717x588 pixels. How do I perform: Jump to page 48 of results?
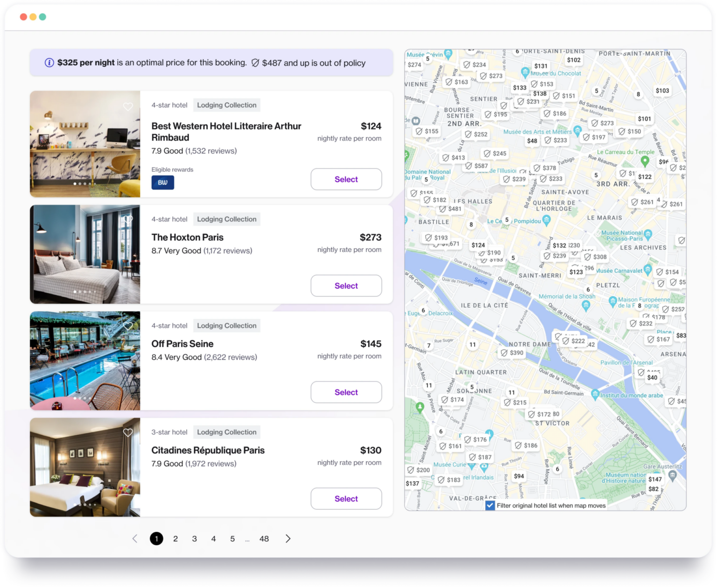click(x=265, y=538)
